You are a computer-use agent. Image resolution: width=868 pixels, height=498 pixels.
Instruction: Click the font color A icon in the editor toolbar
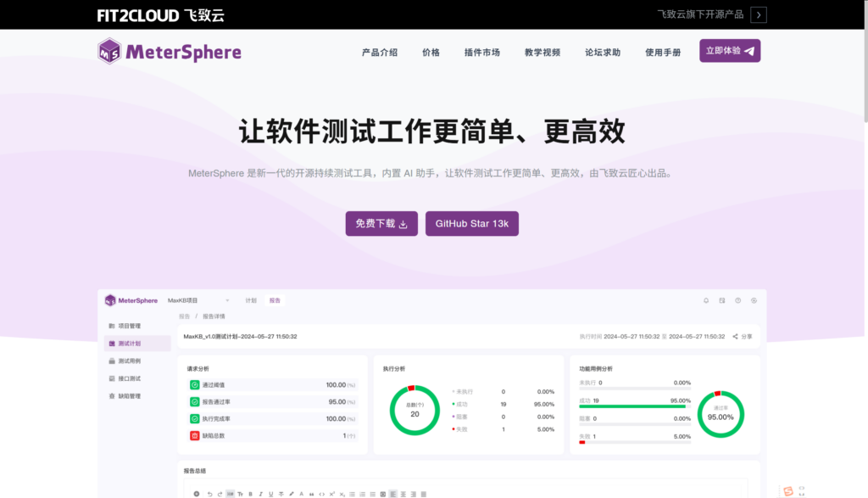pos(302,494)
